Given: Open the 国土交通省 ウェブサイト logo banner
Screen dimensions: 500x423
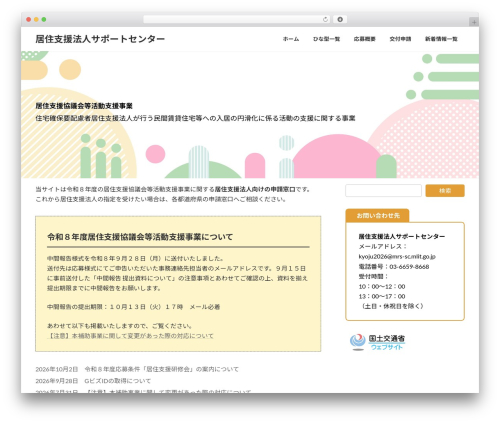Looking at the screenshot, I should pyautogui.click(x=377, y=342).
